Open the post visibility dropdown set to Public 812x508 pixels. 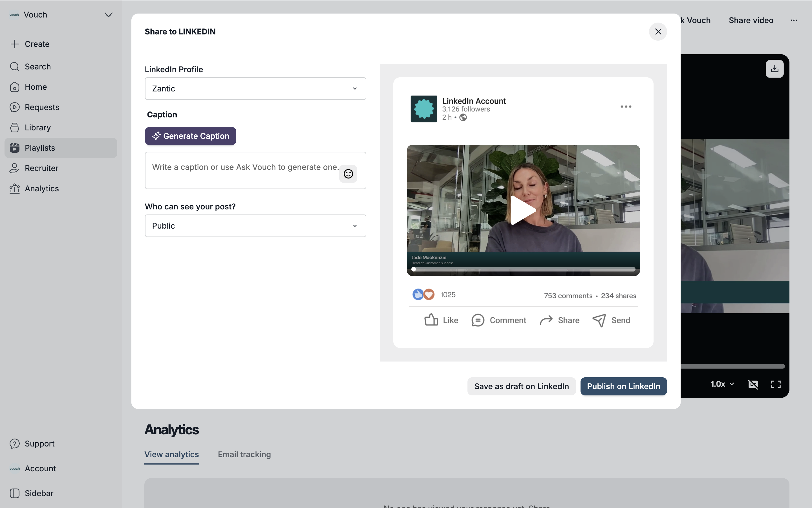pyautogui.click(x=255, y=226)
